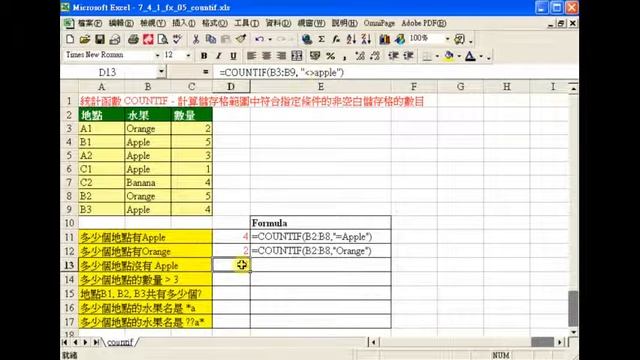The image size is (640, 360).
Task: Click the Sort Descending Z-A icon
Action: pyautogui.click(x=366, y=39)
